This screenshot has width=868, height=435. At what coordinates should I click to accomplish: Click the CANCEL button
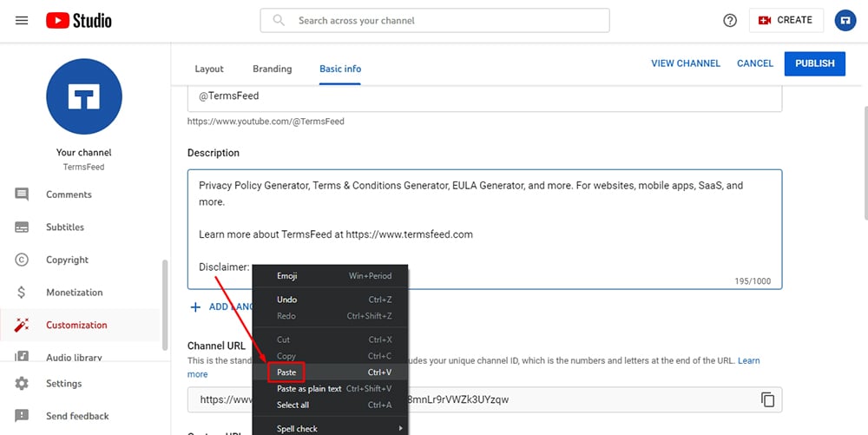(x=755, y=63)
